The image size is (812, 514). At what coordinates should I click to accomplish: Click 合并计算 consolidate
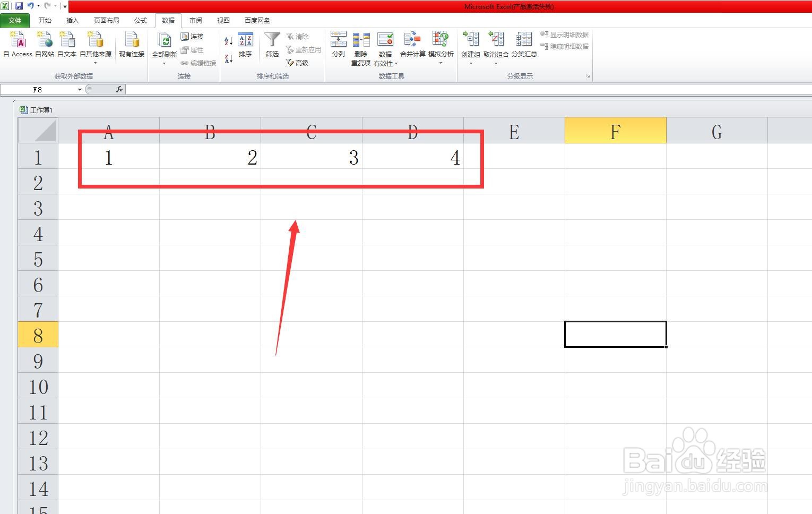pos(412,45)
